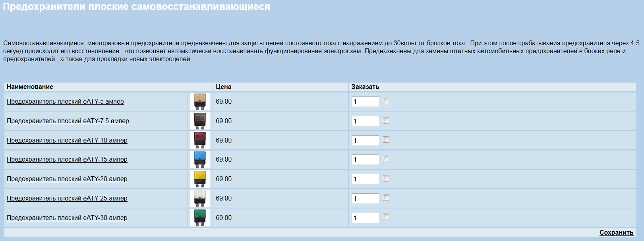Screen dimensions: 644x241
Task: Click the beige 5 amp fuse thumbnail
Action: point(200,102)
